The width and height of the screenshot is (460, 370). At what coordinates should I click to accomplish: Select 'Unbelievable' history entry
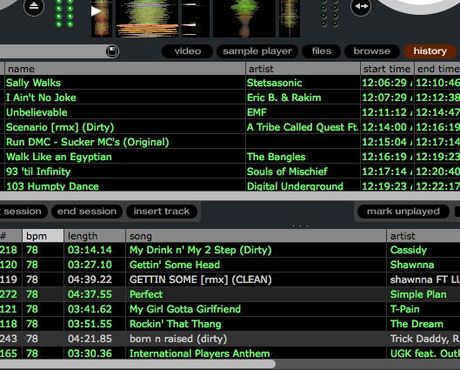(x=37, y=112)
